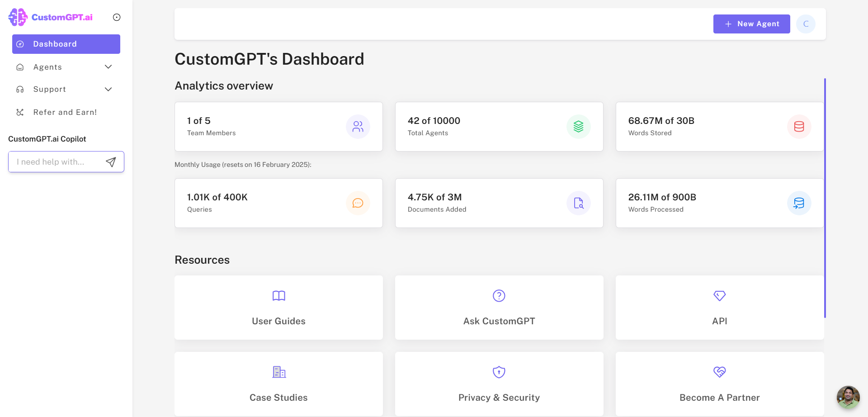This screenshot has width=868, height=417.
Task: Click the Team Members people icon
Action: pyautogui.click(x=358, y=127)
